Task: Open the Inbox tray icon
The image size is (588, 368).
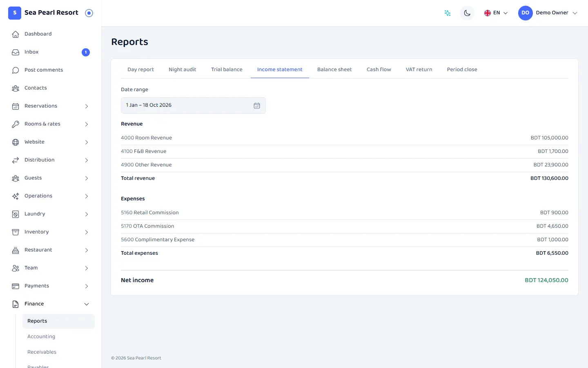Action: [16, 52]
